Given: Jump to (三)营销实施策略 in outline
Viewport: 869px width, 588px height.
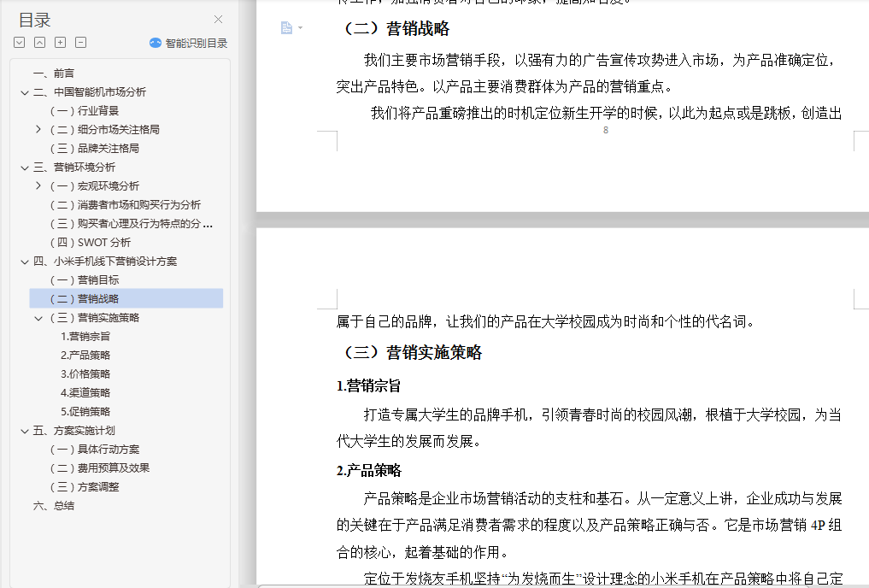Looking at the screenshot, I should [x=94, y=318].
